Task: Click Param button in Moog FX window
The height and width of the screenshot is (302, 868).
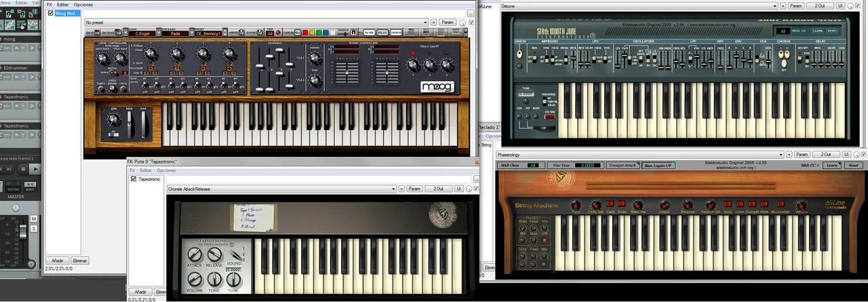Action: [x=448, y=22]
